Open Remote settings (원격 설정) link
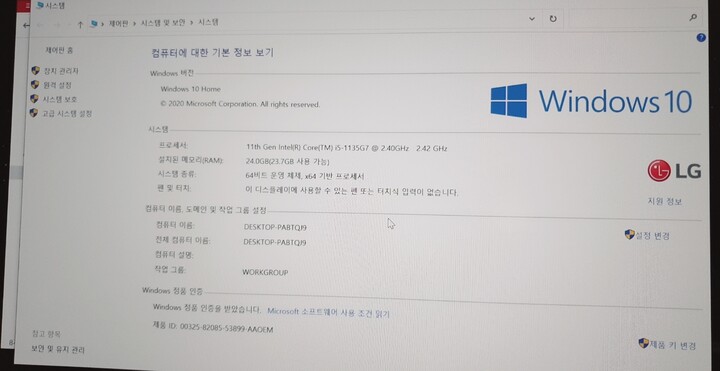720x371 pixels. tap(57, 85)
